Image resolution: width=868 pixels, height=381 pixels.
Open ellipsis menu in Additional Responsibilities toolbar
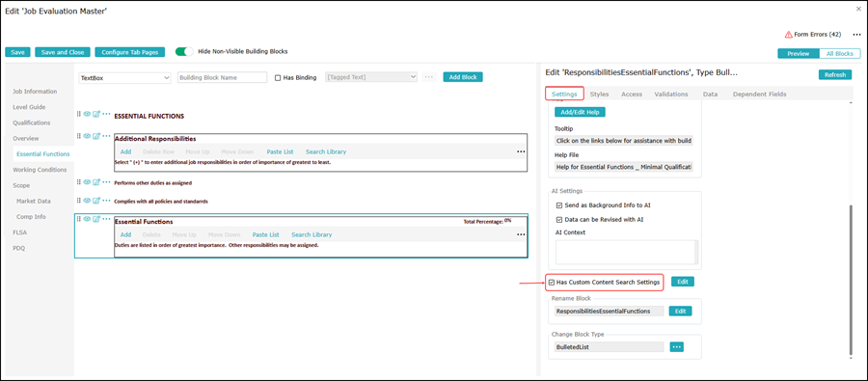(x=521, y=151)
